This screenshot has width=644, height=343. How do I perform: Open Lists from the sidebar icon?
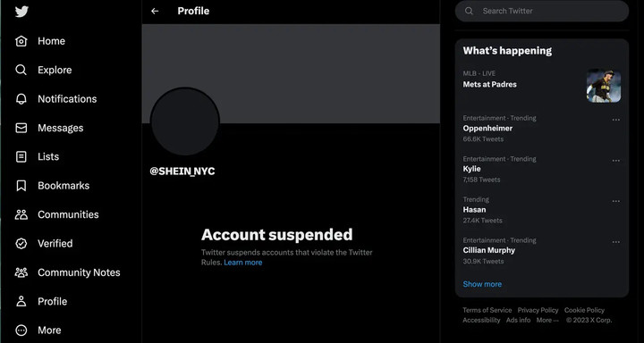point(21,156)
